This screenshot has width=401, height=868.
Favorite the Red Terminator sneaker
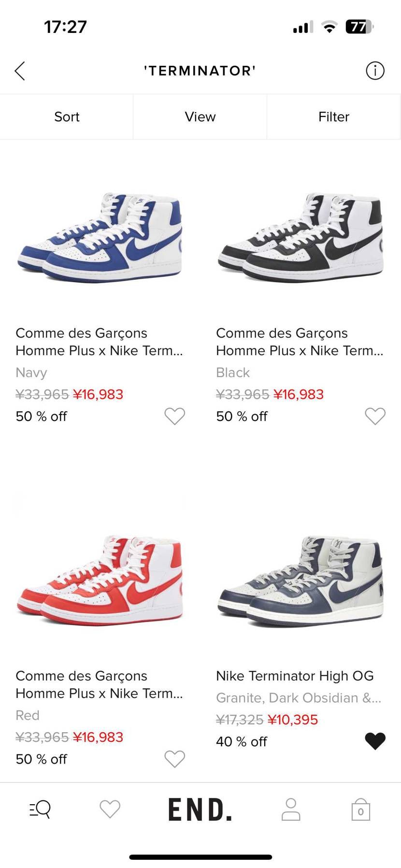click(174, 759)
